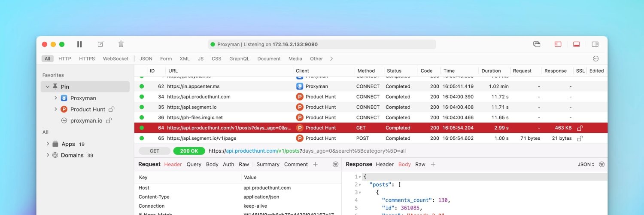
Task: Pause recording with the toolbar pause icon
Action: (x=79, y=44)
